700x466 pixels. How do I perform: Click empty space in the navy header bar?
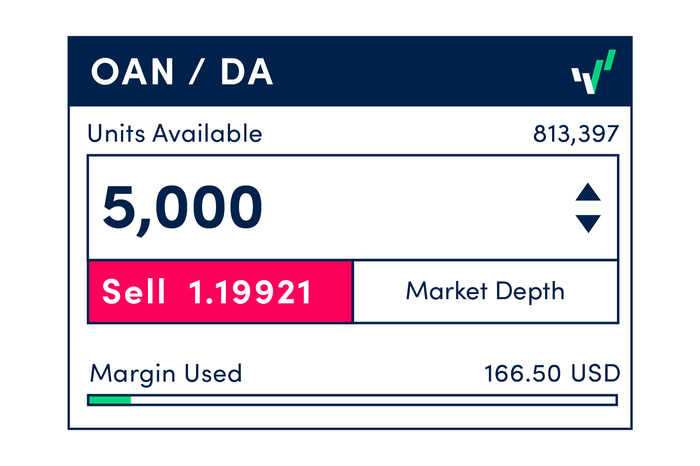point(420,73)
